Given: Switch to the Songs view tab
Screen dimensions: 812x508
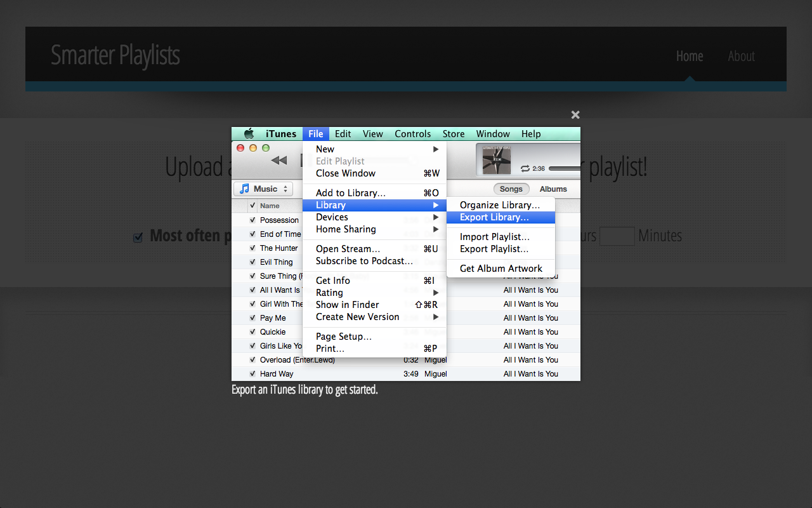Looking at the screenshot, I should (511, 189).
